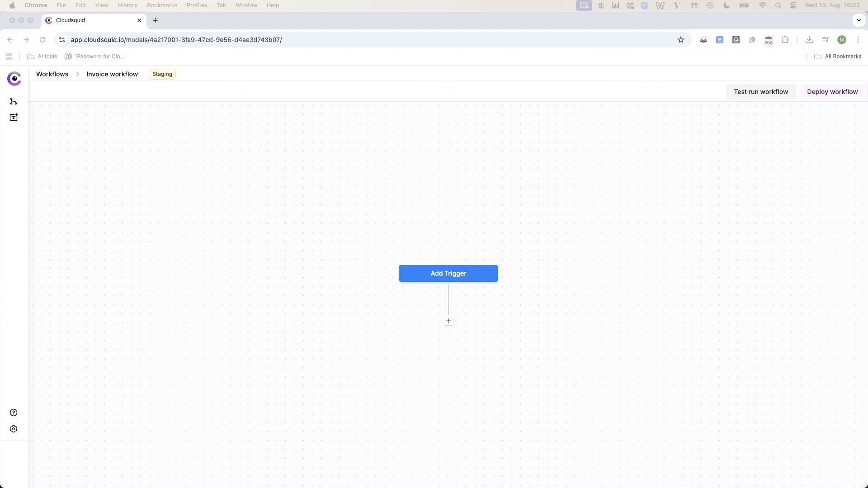Go to Workflows breadcrumb link
The image size is (868, 488).
52,74
